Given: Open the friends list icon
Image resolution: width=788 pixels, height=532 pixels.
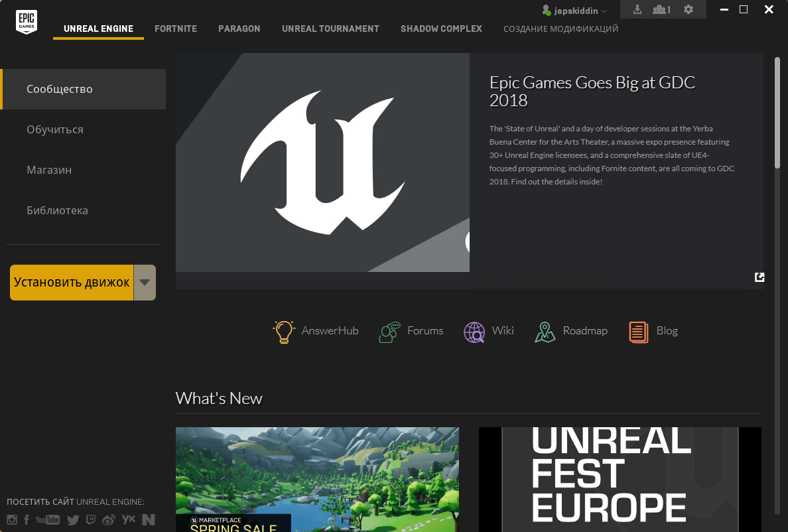Looking at the screenshot, I should [661, 9].
